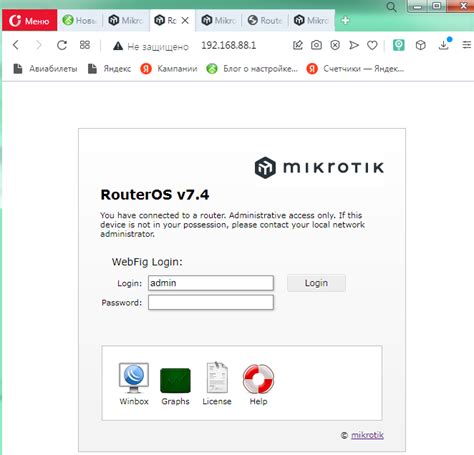474x455 pixels.
Task: Close the active RouterOS tab
Action: [185, 21]
